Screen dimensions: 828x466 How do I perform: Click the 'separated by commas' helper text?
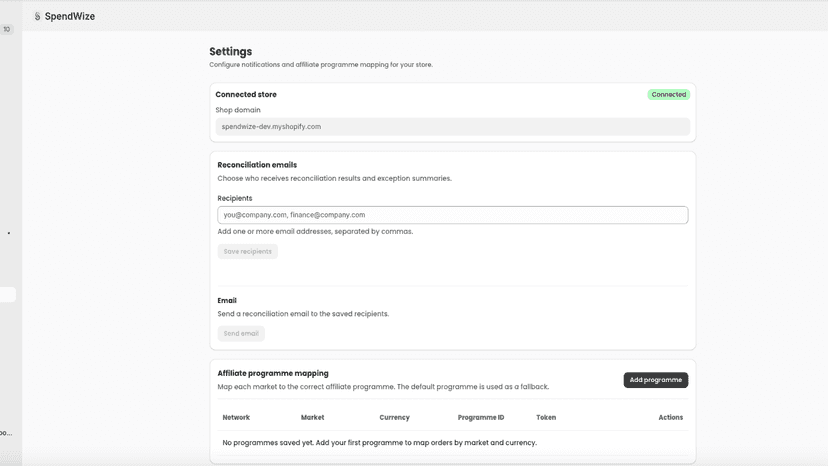pyautogui.click(x=315, y=231)
